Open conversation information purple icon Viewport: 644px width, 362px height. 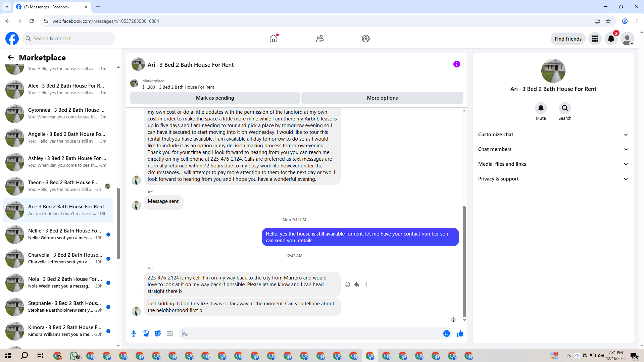pyautogui.click(x=457, y=64)
